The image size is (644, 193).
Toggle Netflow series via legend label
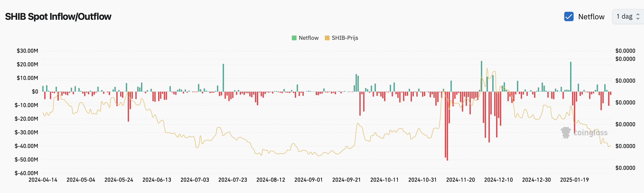point(309,38)
